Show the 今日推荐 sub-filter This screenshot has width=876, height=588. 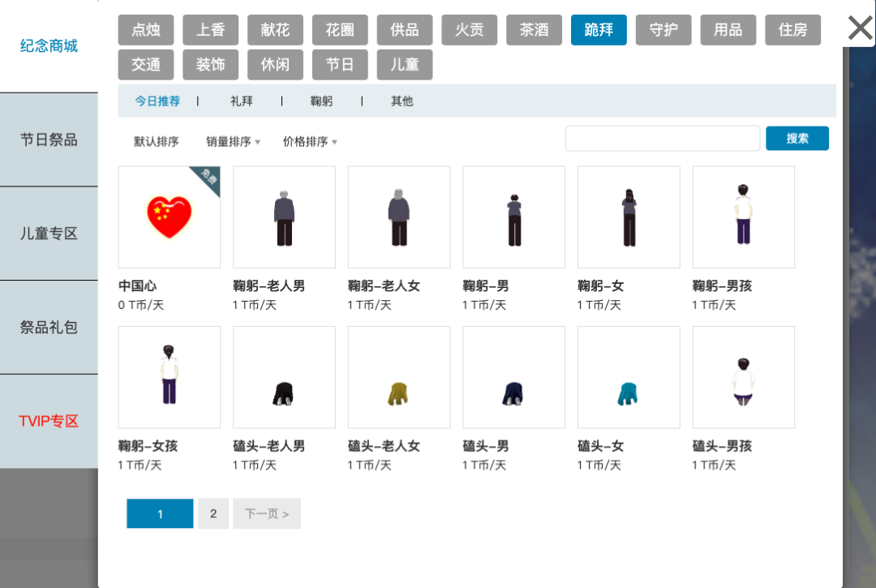coord(157,101)
